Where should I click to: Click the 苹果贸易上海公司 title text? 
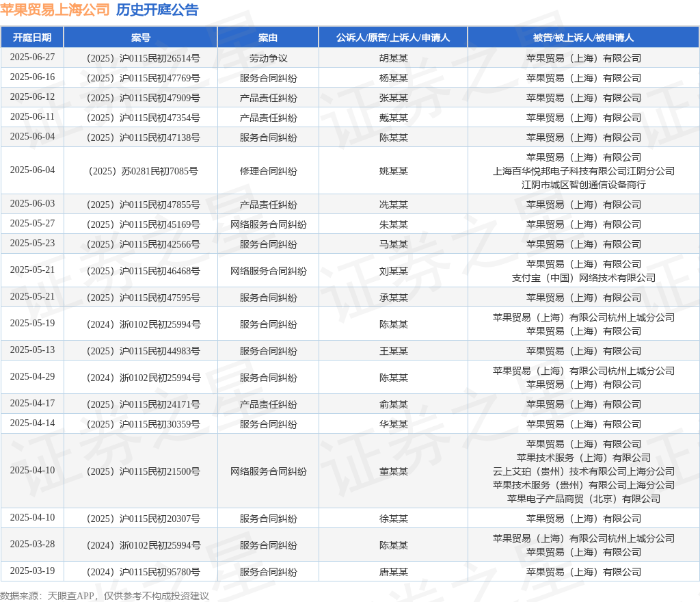55,10
